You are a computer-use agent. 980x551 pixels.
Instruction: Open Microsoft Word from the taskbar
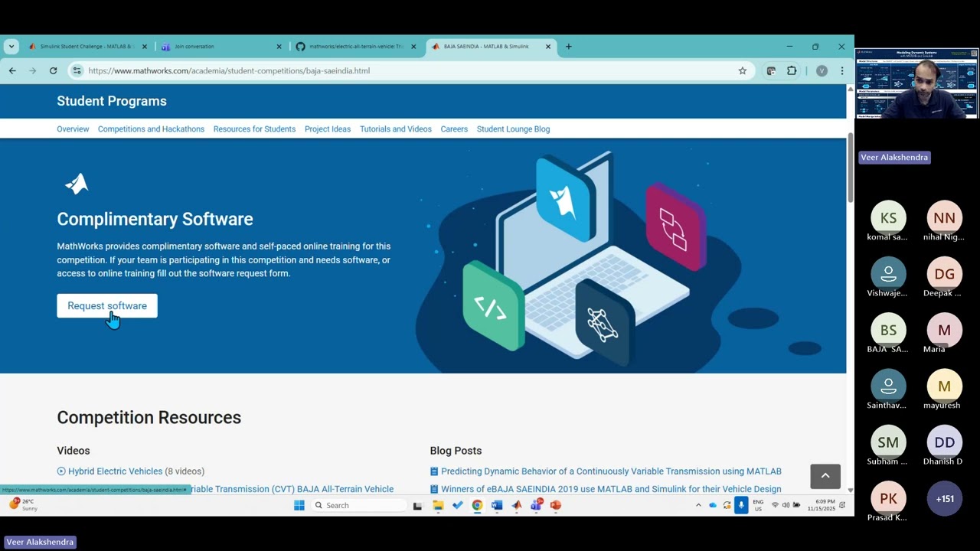497,505
